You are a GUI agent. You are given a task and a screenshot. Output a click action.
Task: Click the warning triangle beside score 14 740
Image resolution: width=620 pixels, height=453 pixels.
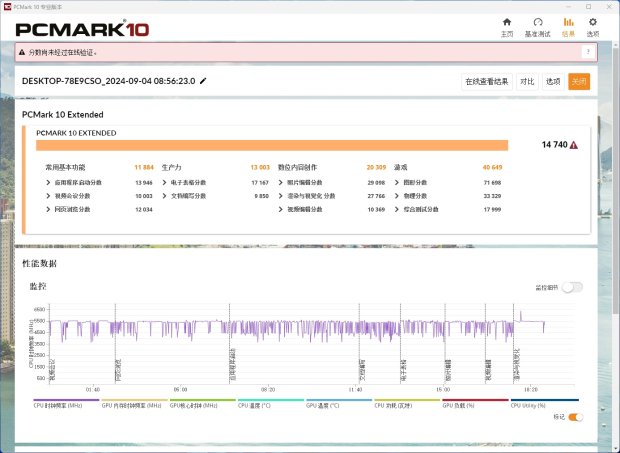point(574,145)
